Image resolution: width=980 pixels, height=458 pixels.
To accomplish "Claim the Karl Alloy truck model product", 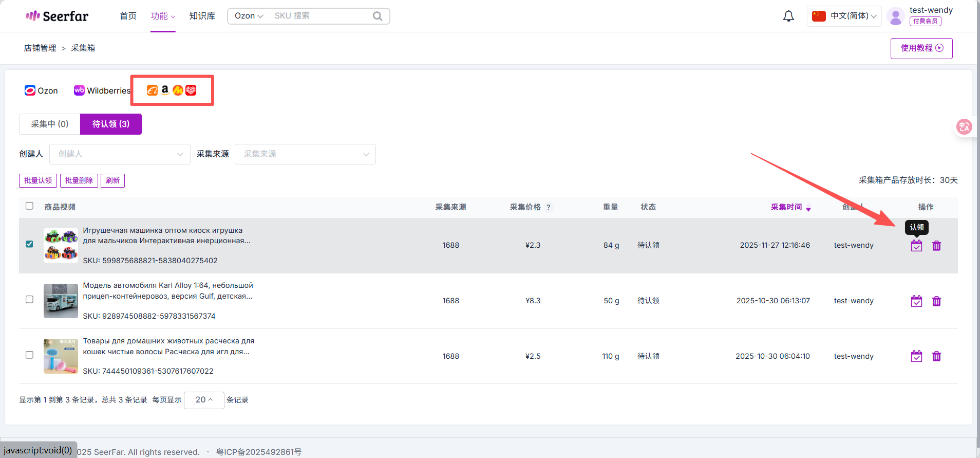I will (x=916, y=301).
